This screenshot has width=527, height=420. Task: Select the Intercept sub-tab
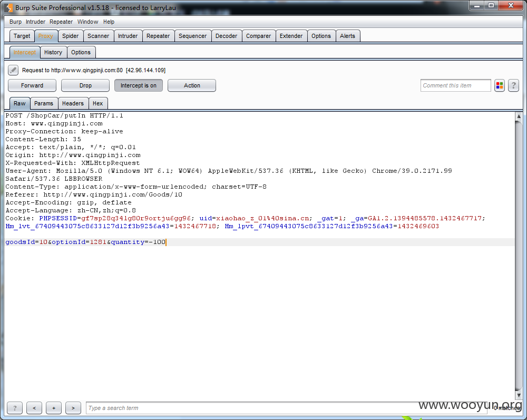pyautogui.click(x=25, y=52)
